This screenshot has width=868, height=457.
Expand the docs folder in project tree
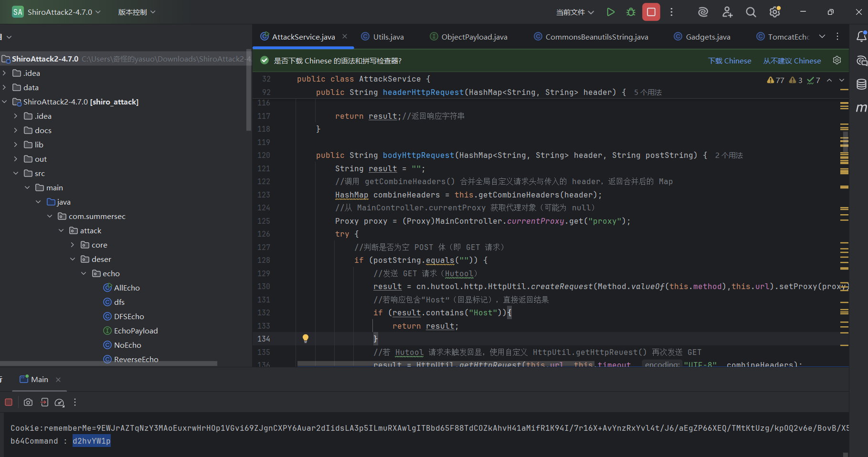16,130
